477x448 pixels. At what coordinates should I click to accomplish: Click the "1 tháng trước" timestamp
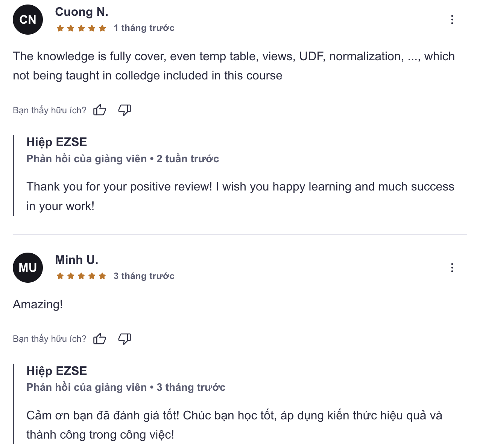tap(144, 28)
